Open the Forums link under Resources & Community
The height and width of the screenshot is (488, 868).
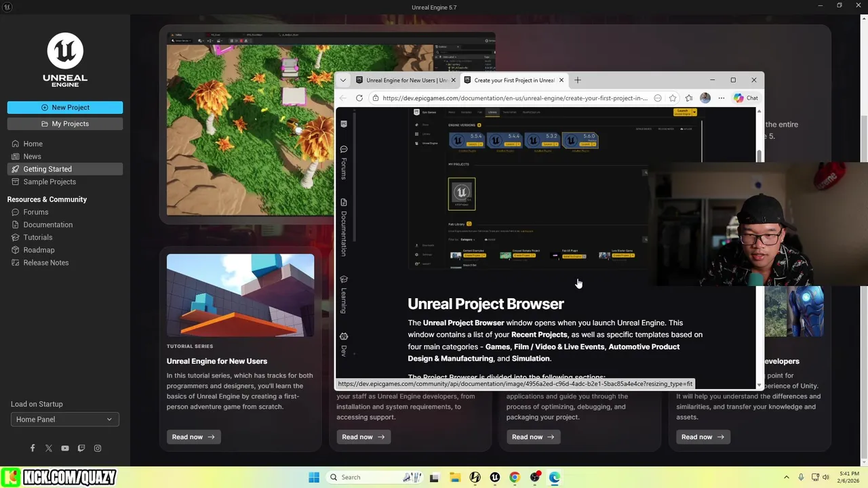point(35,212)
